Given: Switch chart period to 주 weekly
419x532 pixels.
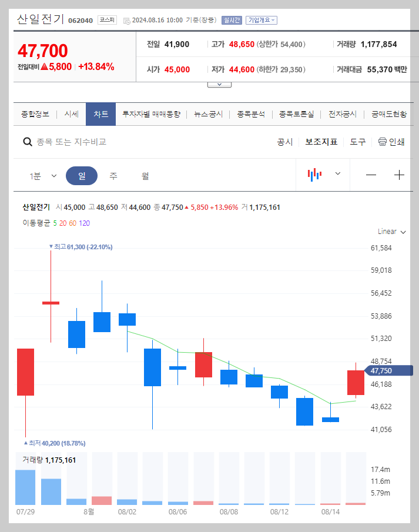Looking at the screenshot, I should pyautogui.click(x=112, y=175).
